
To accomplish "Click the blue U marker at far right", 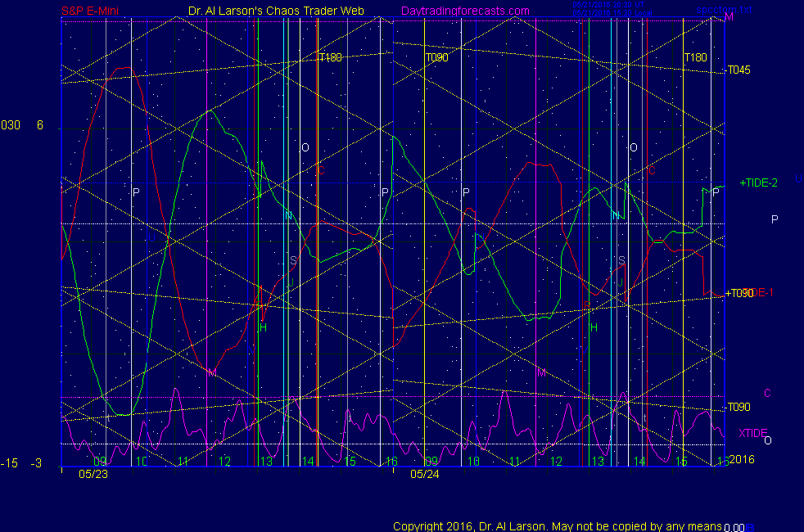I will (x=798, y=179).
